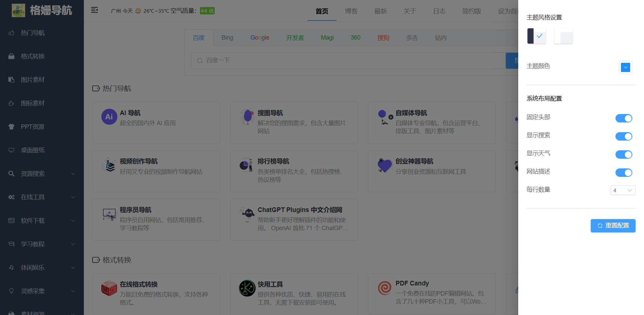Image resolution: width=644 pixels, height=315 pixels.
Task: Click the PPT资源 shirt icon
Action: pyautogui.click(x=11, y=127)
